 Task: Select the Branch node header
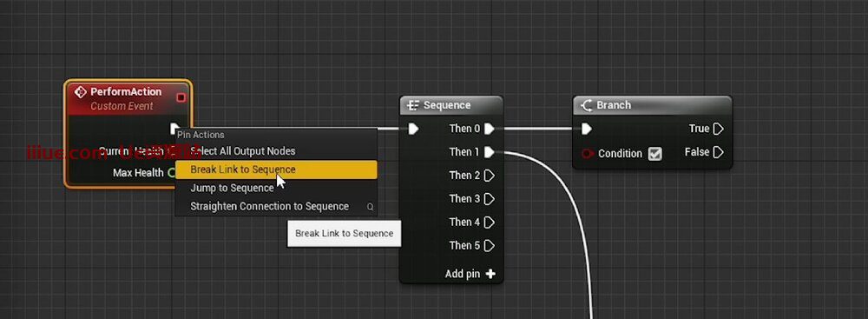(652, 105)
